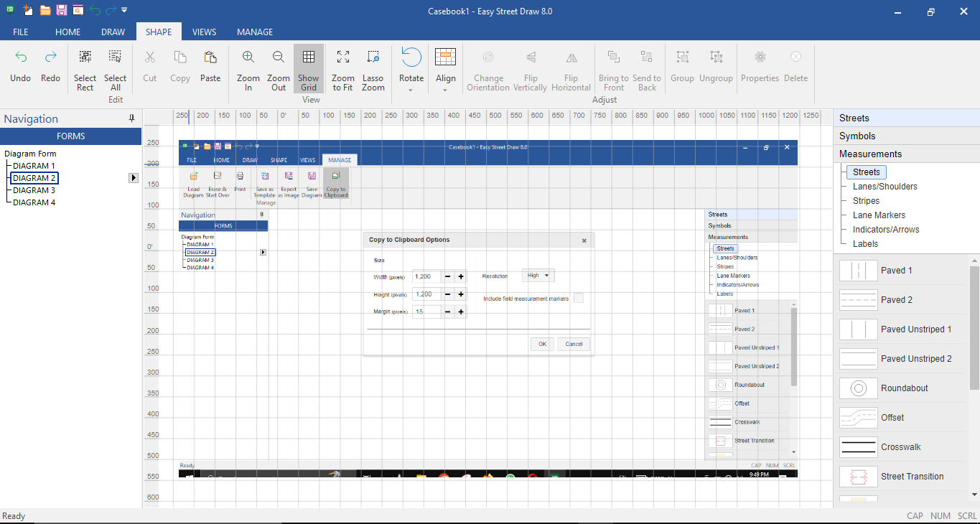
Task: Expand the Streets accordion header
Action: pos(907,118)
